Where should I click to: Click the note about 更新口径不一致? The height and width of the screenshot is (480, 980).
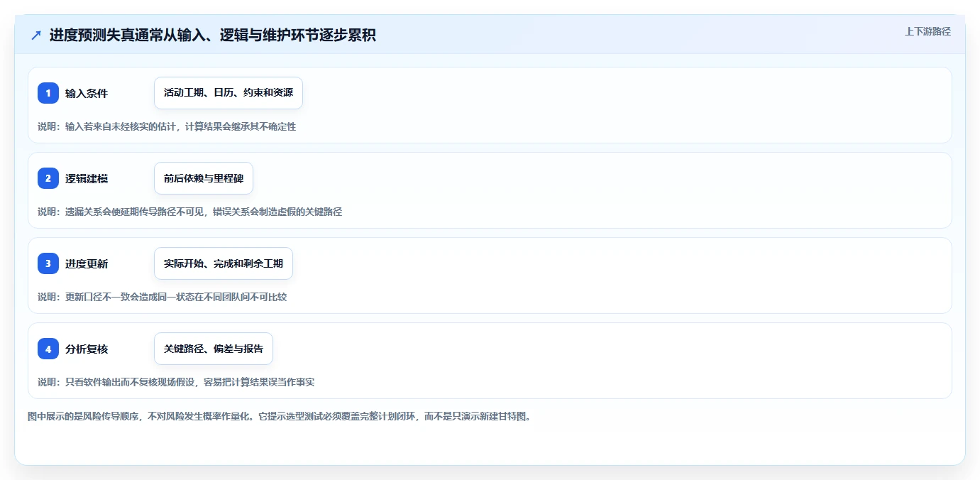tap(163, 297)
